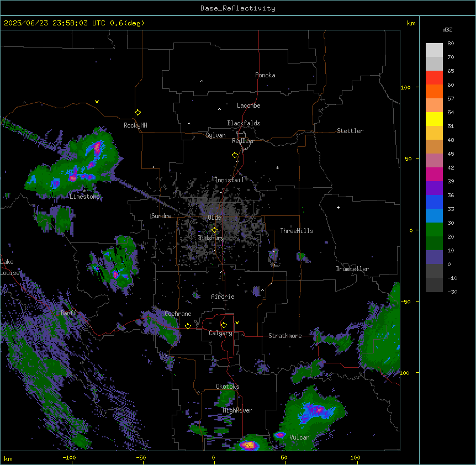Viewport: 476px width, 465px height.
Task: Select the Lake Louise label
Action: coord(9,267)
